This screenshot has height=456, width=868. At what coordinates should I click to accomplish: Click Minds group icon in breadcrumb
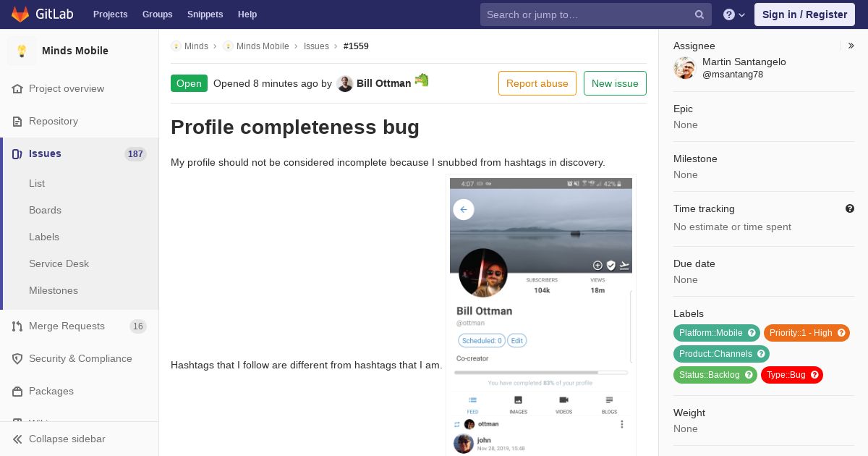176,46
